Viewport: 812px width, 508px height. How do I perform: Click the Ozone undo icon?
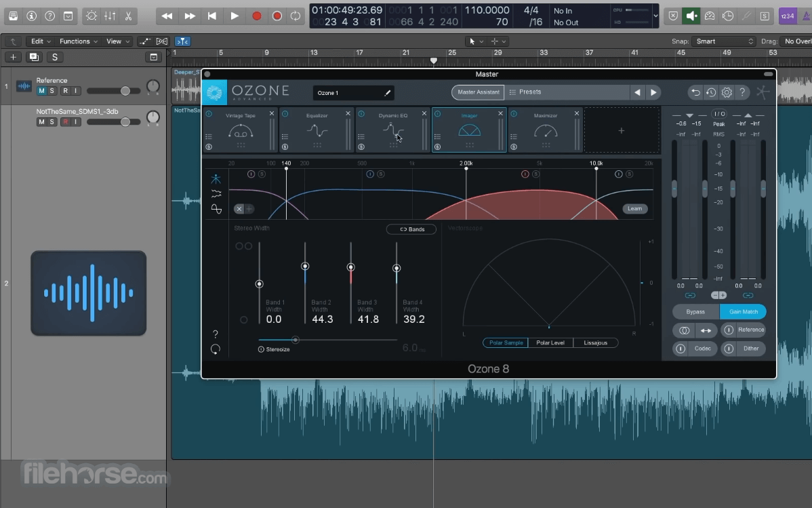[695, 92]
